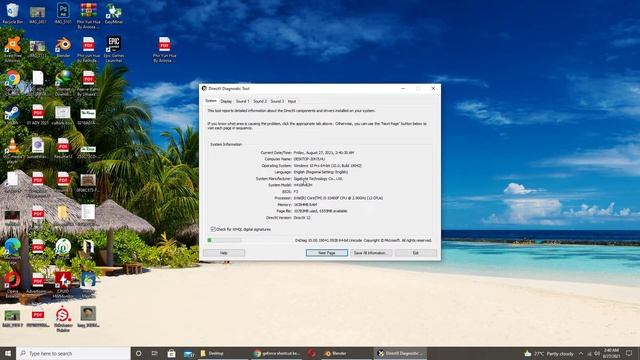
Task: Switch to the Display tab
Action: (x=226, y=101)
